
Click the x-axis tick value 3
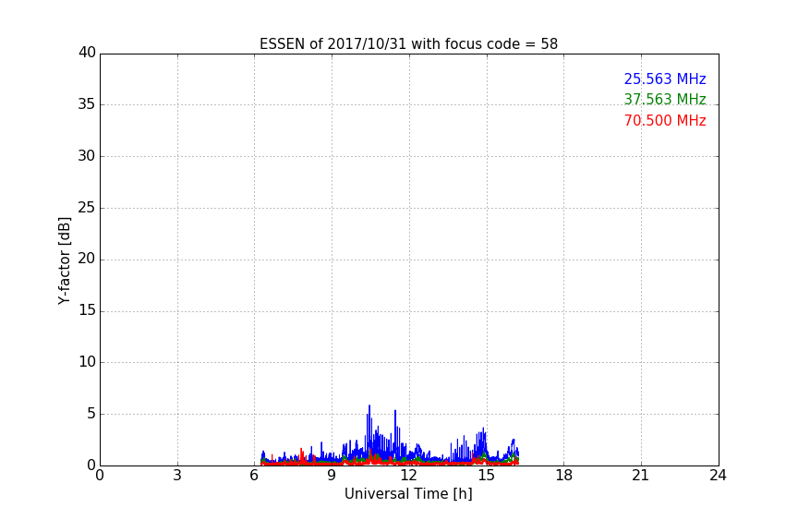177,476
